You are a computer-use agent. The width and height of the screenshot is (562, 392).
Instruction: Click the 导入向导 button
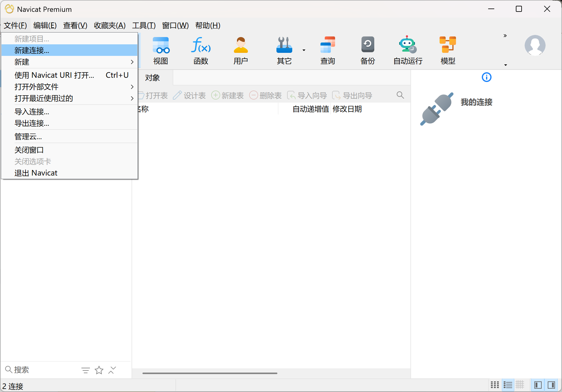point(307,95)
